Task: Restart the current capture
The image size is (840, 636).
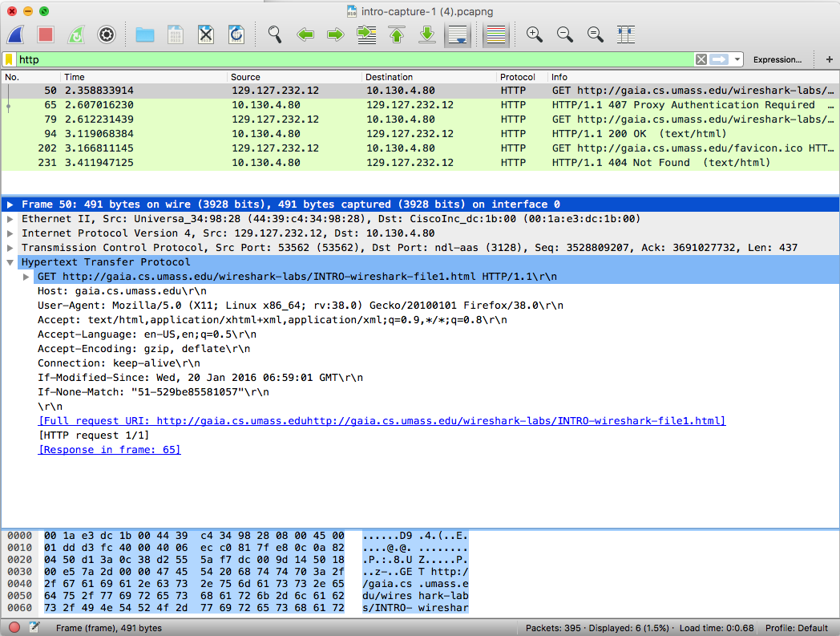Action: coord(75,34)
